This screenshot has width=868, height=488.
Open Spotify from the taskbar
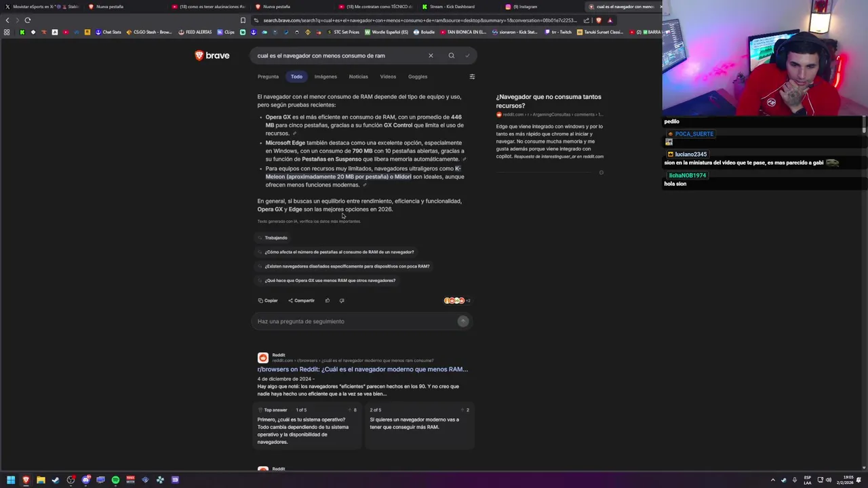[115, 480]
